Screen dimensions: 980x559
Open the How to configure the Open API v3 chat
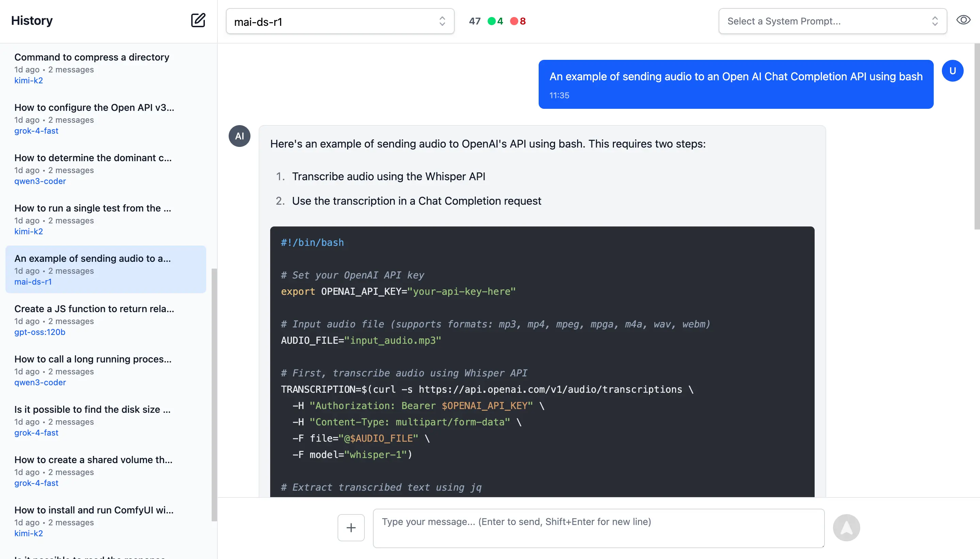pyautogui.click(x=105, y=119)
